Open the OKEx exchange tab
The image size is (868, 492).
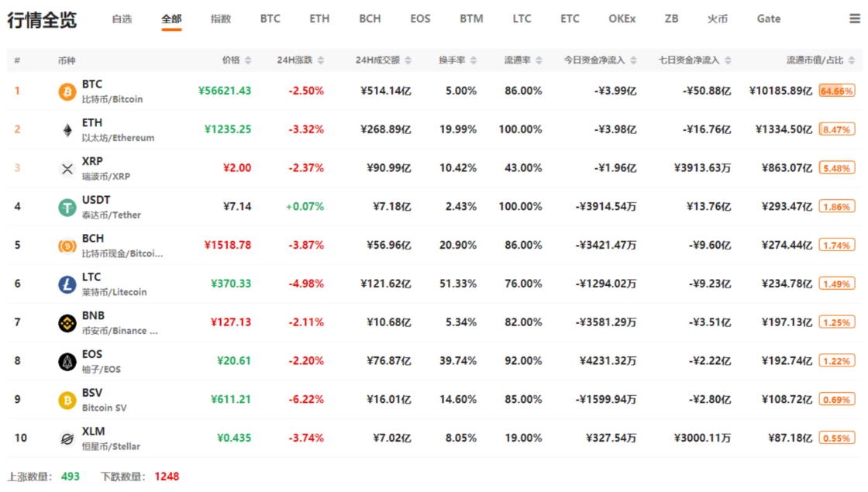click(622, 19)
